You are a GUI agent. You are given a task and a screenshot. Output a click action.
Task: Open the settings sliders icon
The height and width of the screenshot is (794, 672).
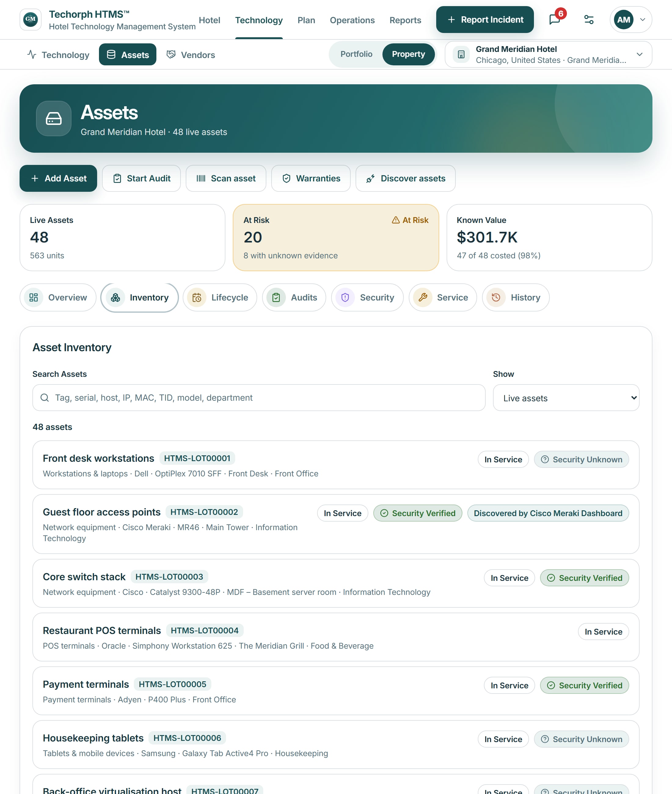pyautogui.click(x=589, y=20)
